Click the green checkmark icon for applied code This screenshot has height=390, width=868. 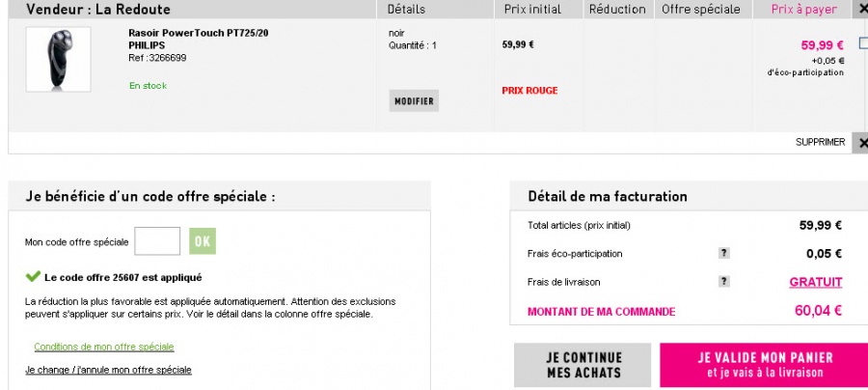coord(32,277)
